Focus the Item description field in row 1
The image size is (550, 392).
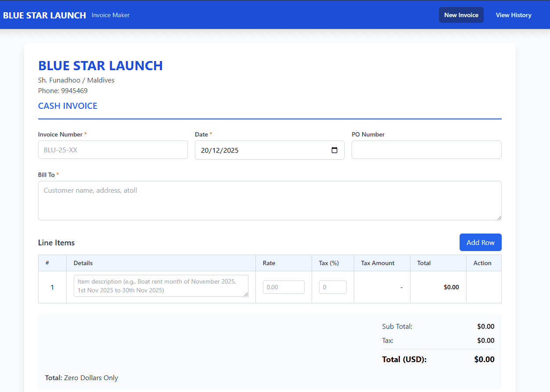coord(161,286)
